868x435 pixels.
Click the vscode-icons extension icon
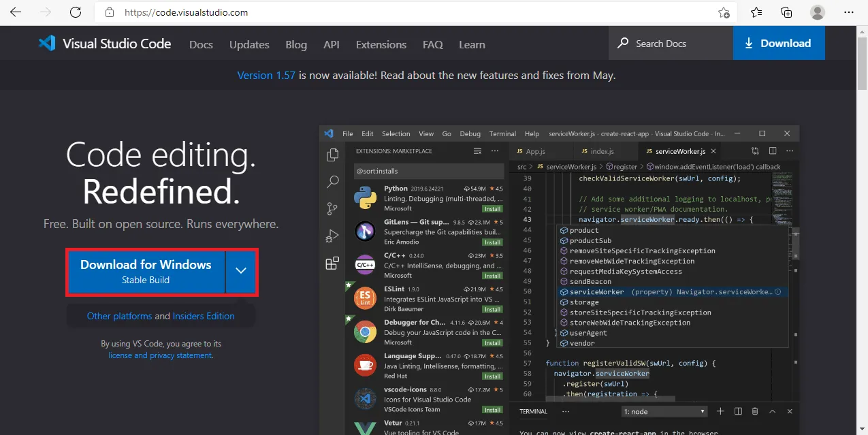point(366,398)
